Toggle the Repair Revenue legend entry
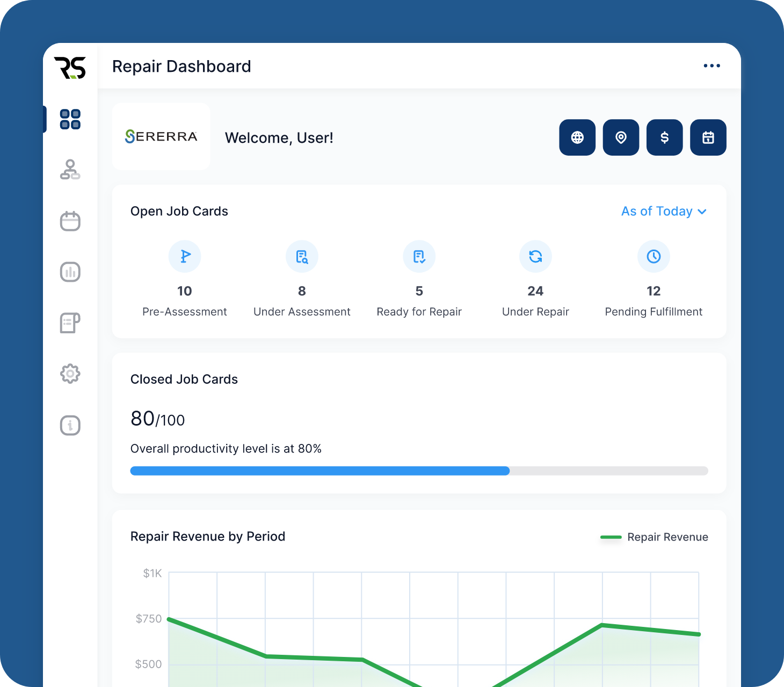This screenshot has height=687, width=784. 654,537
